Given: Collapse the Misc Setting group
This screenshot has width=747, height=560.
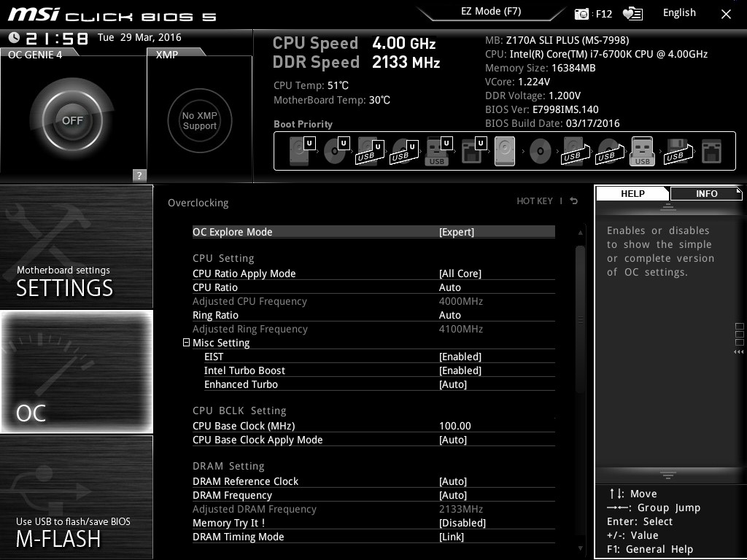Looking at the screenshot, I should 186,343.
